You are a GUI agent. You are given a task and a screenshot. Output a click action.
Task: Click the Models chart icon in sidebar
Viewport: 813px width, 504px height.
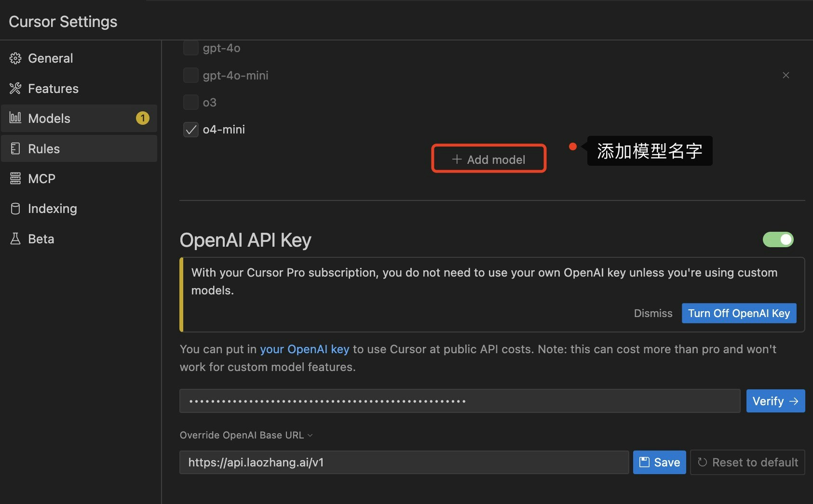click(16, 118)
